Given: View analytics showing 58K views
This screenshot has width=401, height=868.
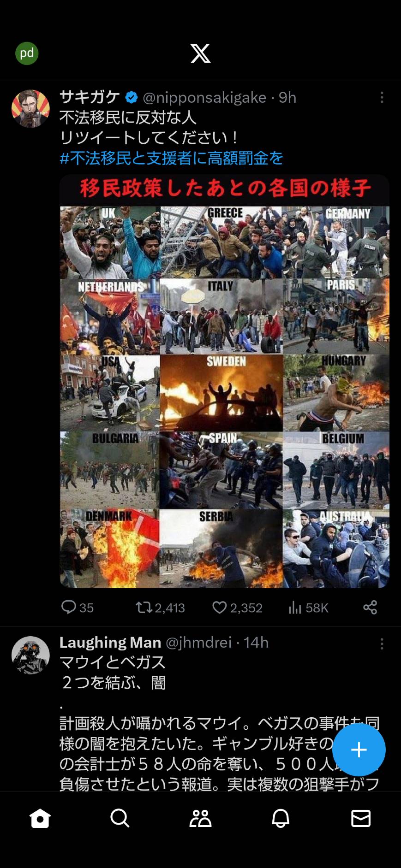Looking at the screenshot, I should pos(308,608).
